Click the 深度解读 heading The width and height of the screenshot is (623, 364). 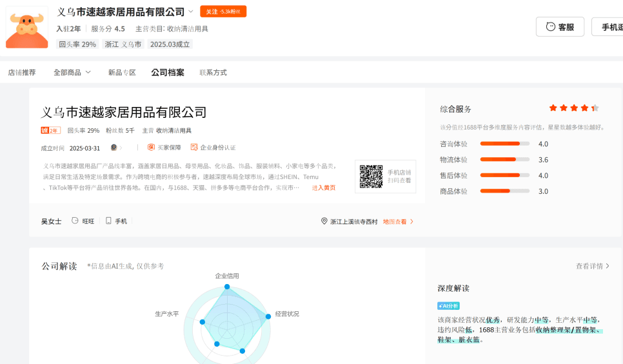453,288
